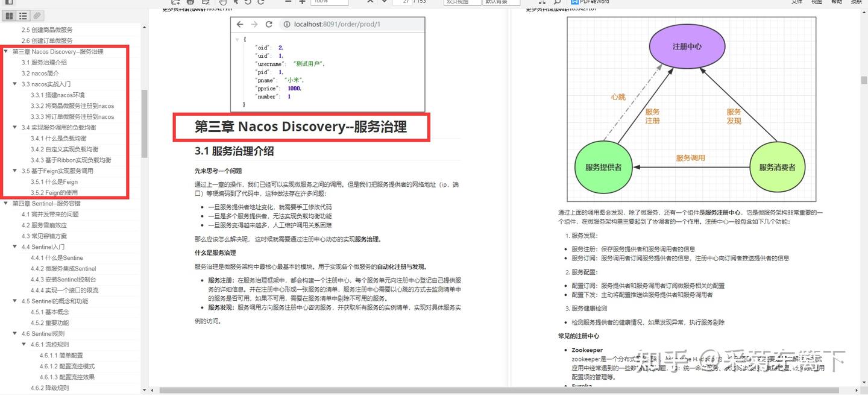
Task: Click the 心跳 label in diagram
Action: click(x=618, y=96)
